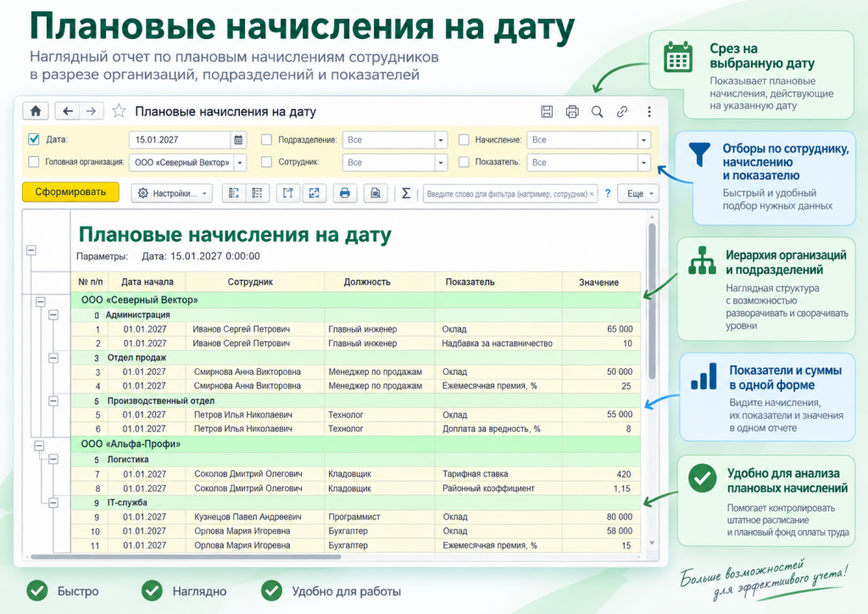Print the report from the toolbar printer icon
This screenshot has width=868, height=614.
[x=345, y=193]
